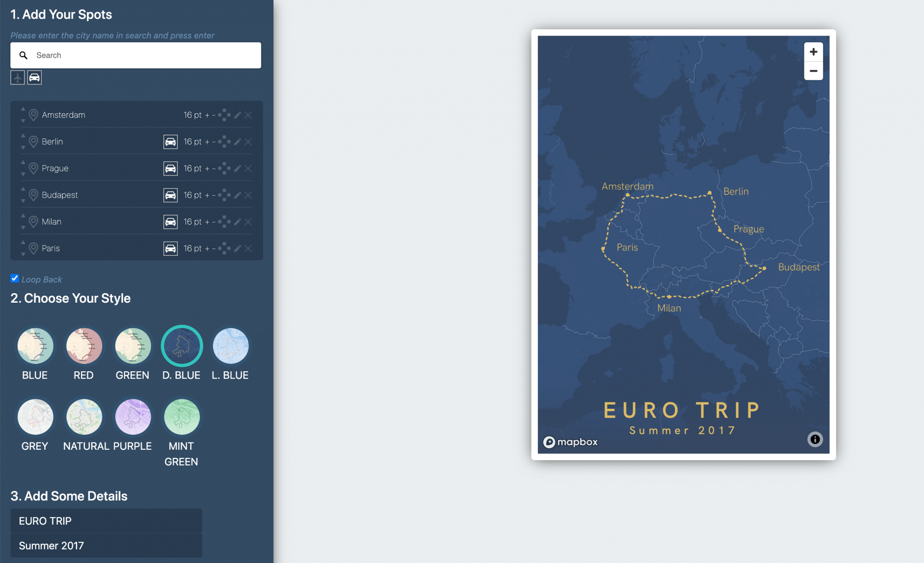Remove Berlin with its X icon
Image resolution: width=924 pixels, height=563 pixels.
(248, 142)
